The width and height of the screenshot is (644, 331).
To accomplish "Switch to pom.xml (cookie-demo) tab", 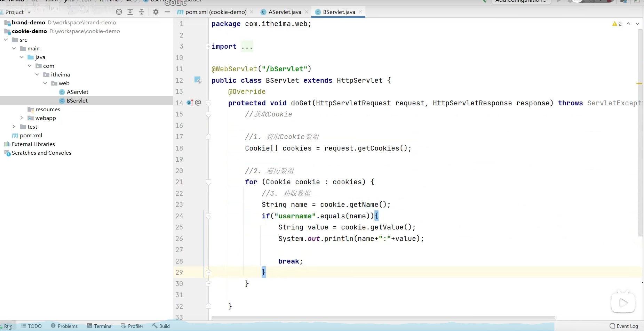I will (x=215, y=12).
